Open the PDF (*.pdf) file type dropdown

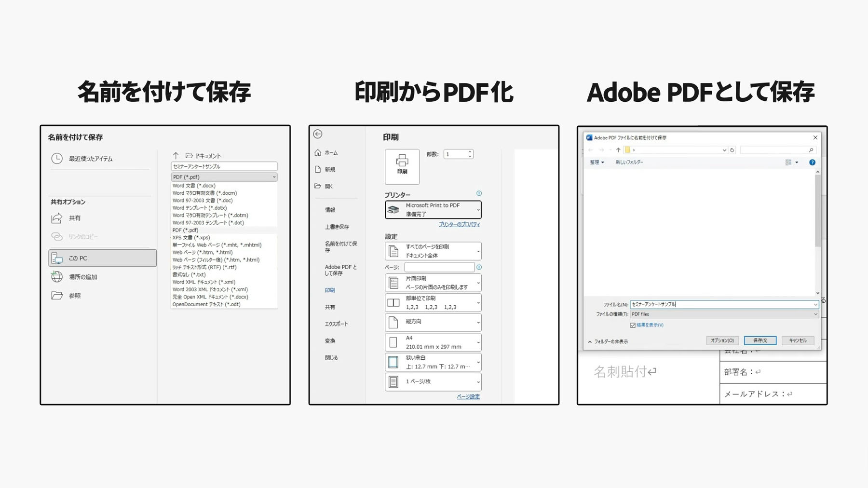coord(224,177)
